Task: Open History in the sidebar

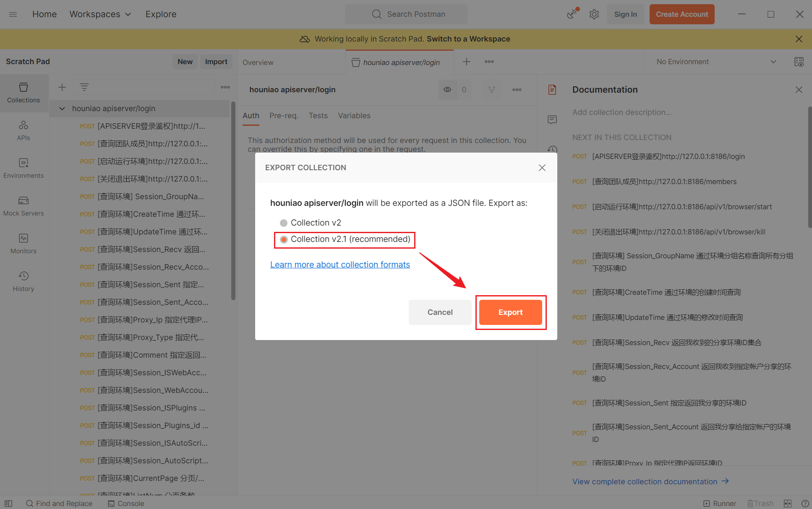Action: coord(23,282)
